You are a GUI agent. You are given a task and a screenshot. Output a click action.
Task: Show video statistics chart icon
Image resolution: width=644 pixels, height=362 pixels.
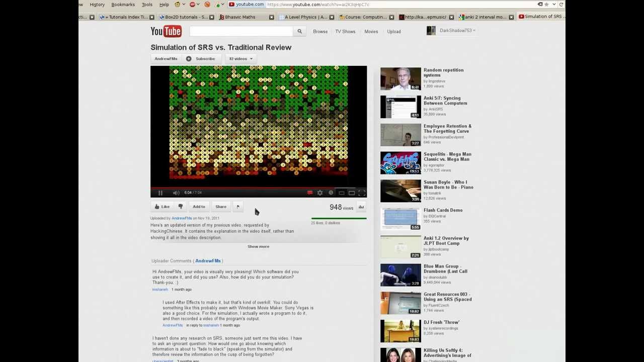coord(361,207)
